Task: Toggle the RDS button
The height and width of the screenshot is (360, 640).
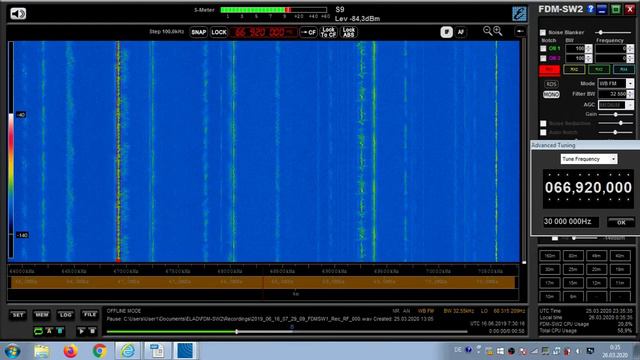Action: (x=551, y=84)
